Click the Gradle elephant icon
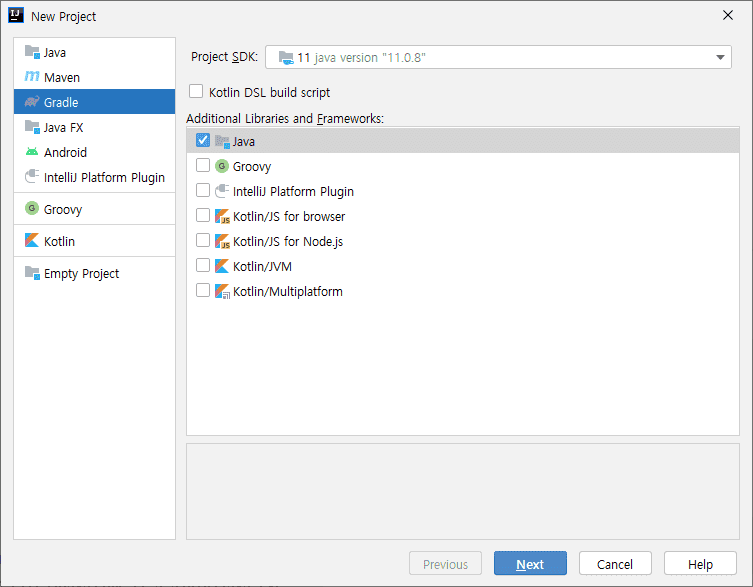This screenshot has height=587, width=753. (x=32, y=102)
